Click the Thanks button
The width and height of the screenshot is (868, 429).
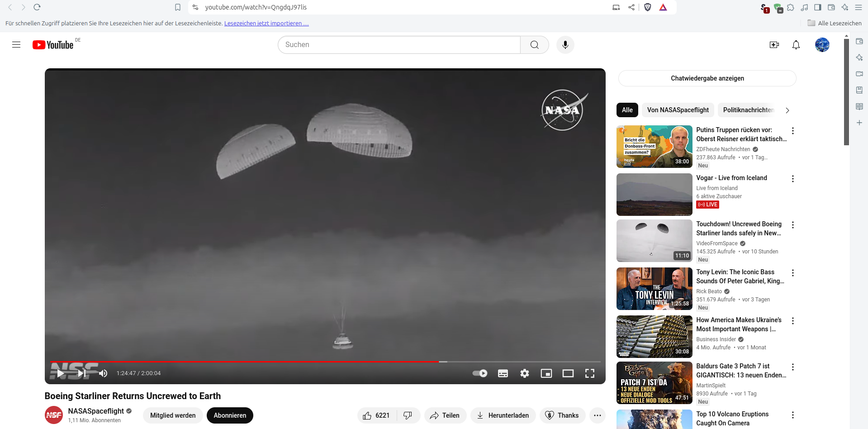click(x=562, y=415)
